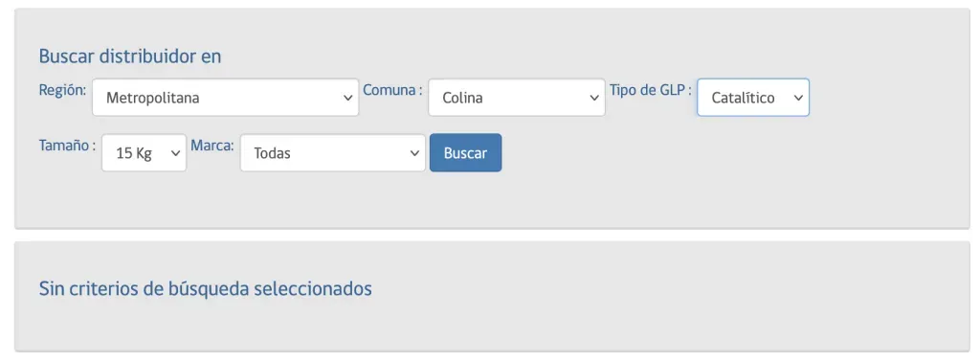Click the "Buscar distribuidor en" heading
The image size is (980, 362).
click(130, 57)
